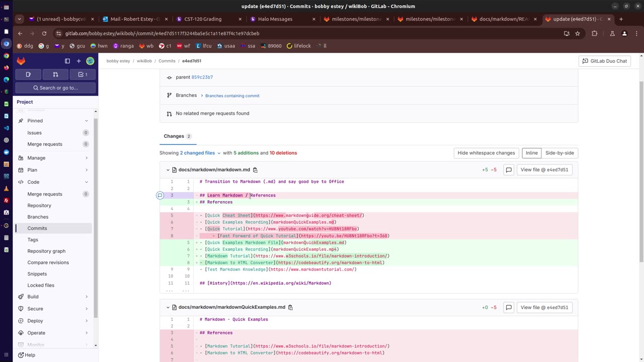Open parent commit 859c23b7 link
Screen dimensions: 644x362
pyautogui.click(x=202, y=77)
